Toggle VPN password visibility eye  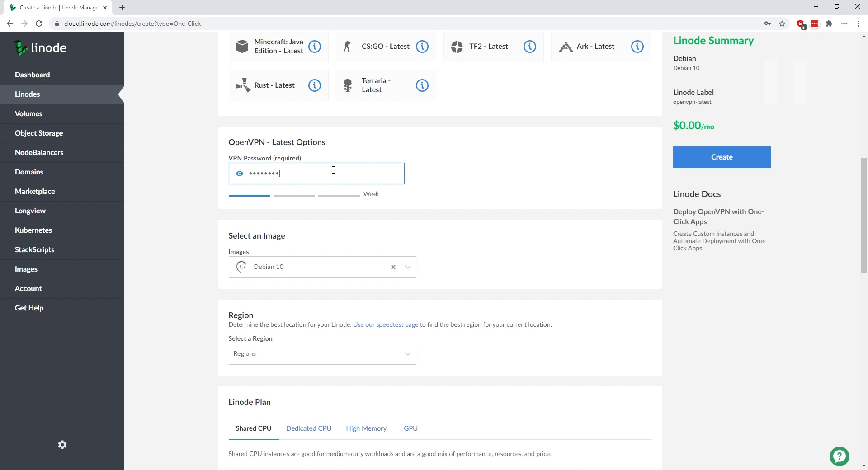240,174
